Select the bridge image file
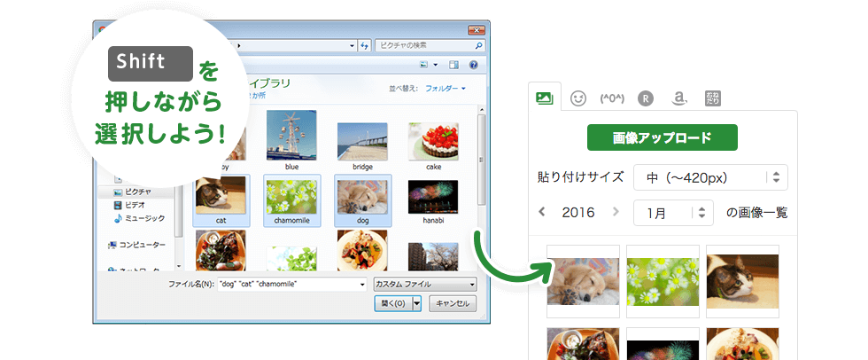The height and width of the screenshot is (360, 868). point(362,145)
